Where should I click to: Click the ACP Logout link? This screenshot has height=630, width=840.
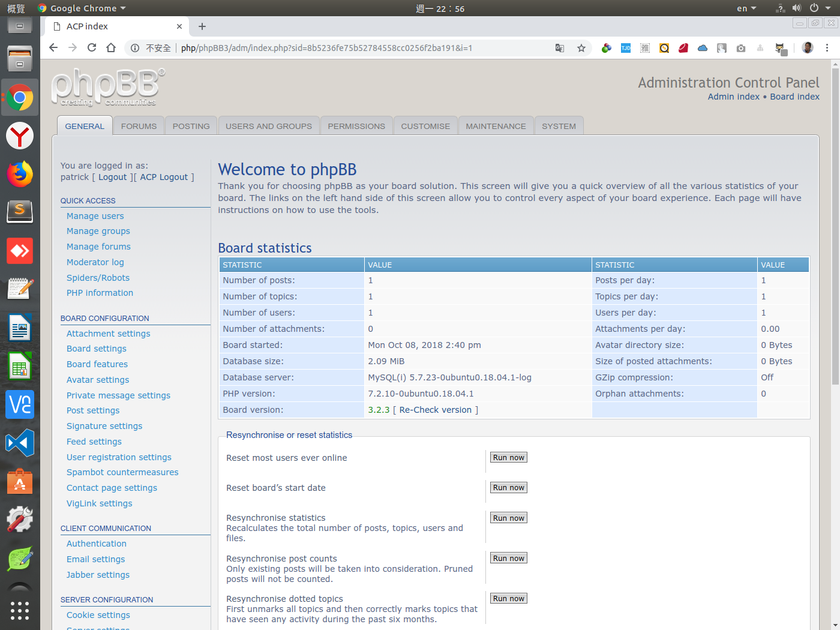click(x=164, y=177)
